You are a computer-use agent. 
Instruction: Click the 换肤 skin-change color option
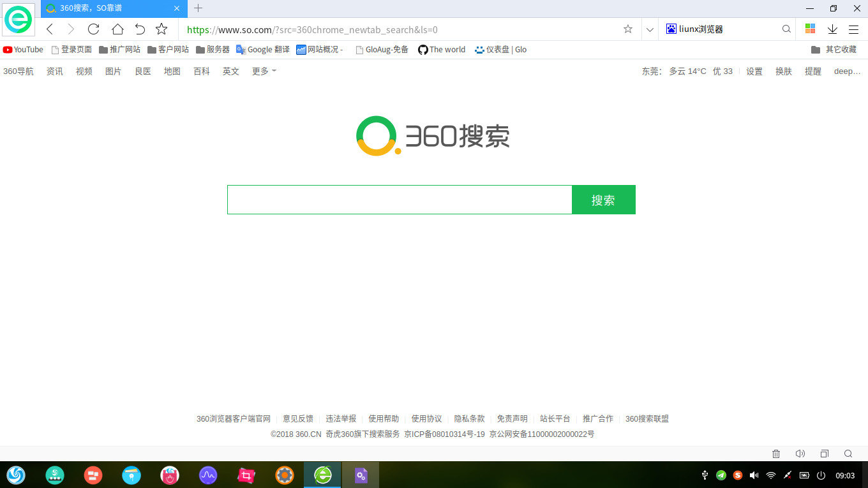point(783,71)
